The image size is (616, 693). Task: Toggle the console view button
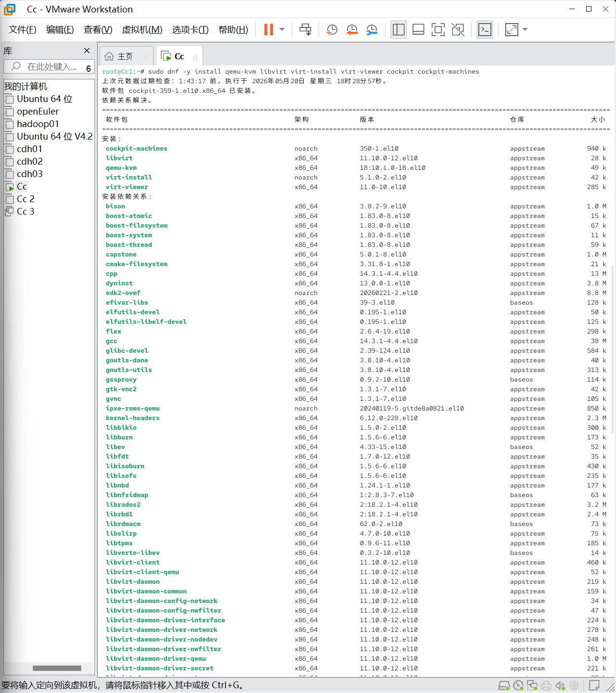[x=485, y=29]
